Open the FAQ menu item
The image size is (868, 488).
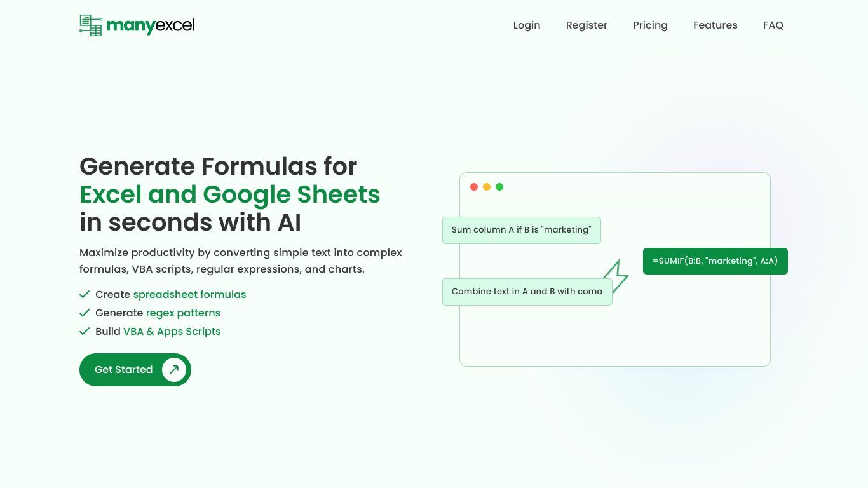(773, 25)
